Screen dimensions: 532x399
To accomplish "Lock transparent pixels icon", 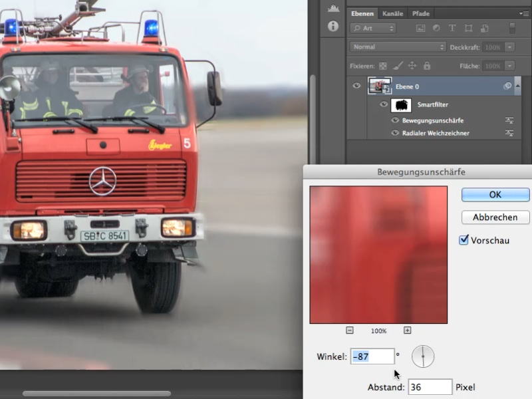I will point(383,66).
